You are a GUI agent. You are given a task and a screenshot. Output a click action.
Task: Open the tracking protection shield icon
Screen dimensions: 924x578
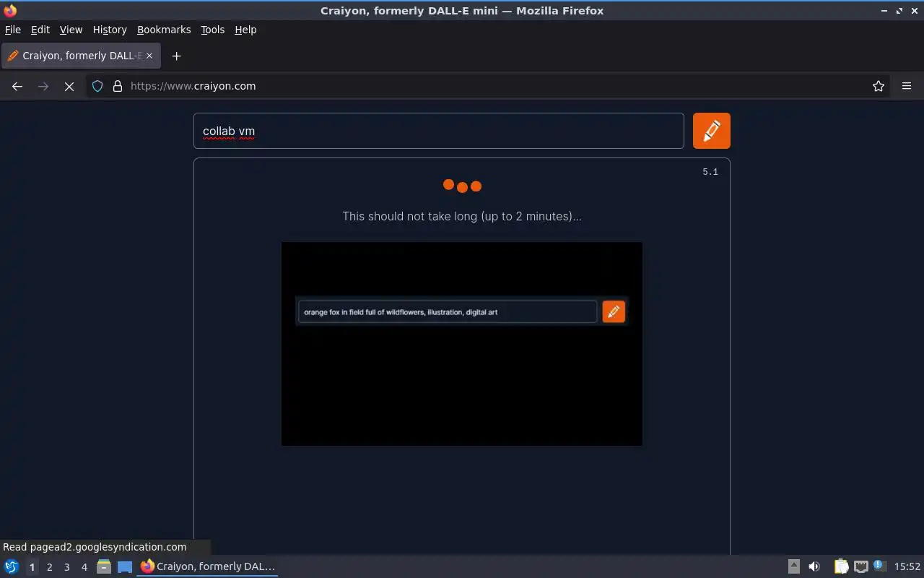tap(97, 86)
